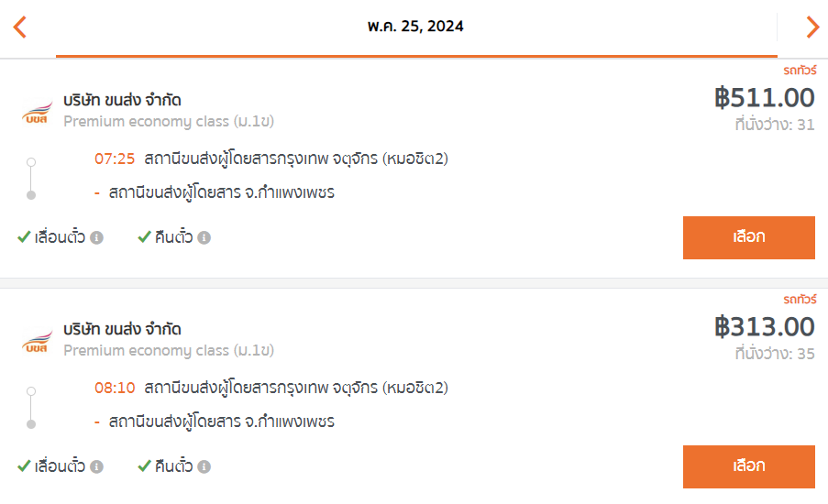Go to the previous date with left arrow

click(x=19, y=27)
